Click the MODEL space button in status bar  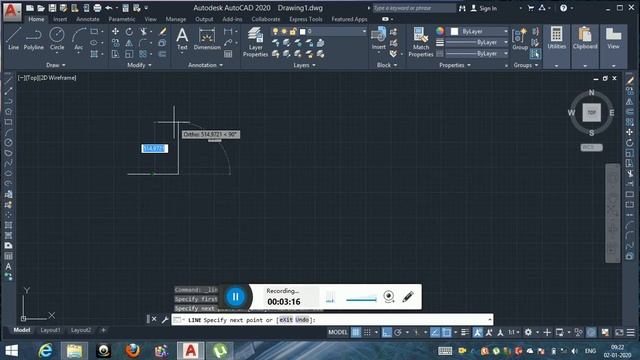click(x=338, y=332)
